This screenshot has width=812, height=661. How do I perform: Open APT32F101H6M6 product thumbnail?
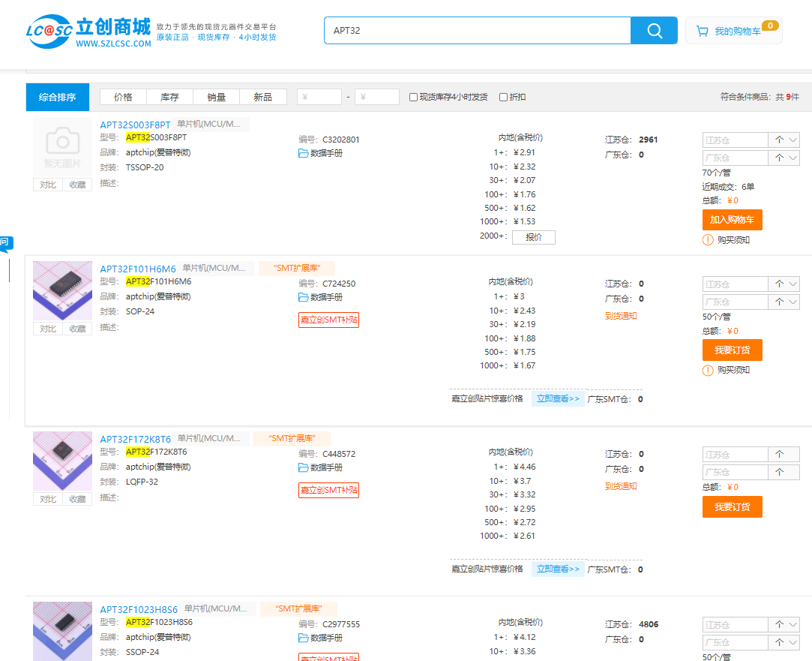63,290
